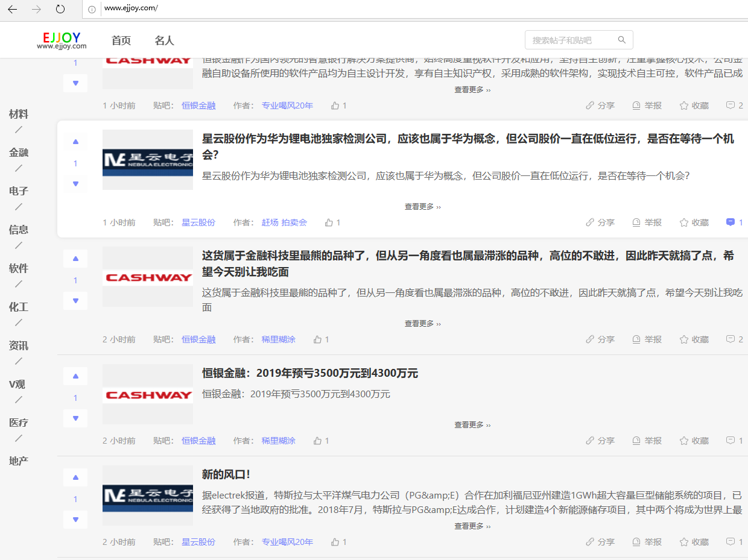Open author link 赶场 拍卖会
The height and width of the screenshot is (560, 748).
point(284,222)
